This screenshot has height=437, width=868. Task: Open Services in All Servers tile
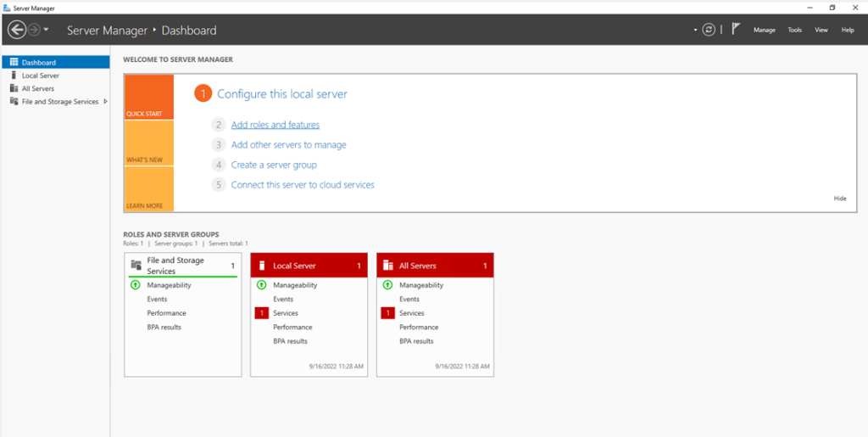point(412,313)
